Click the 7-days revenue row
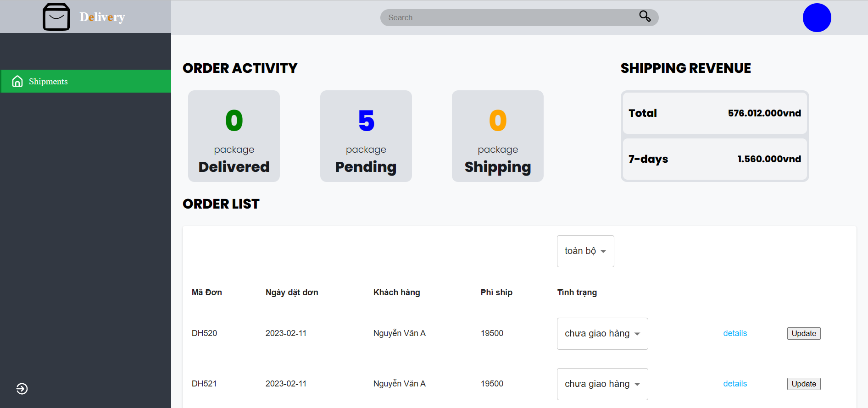 pos(715,159)
